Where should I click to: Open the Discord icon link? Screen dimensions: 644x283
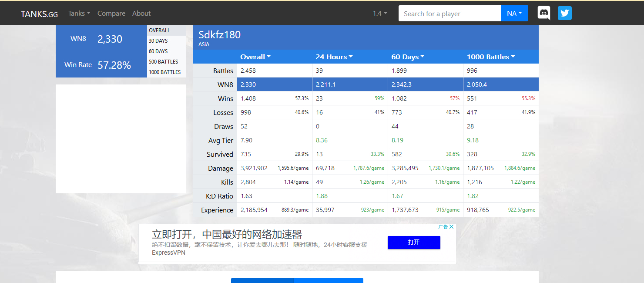544,13
